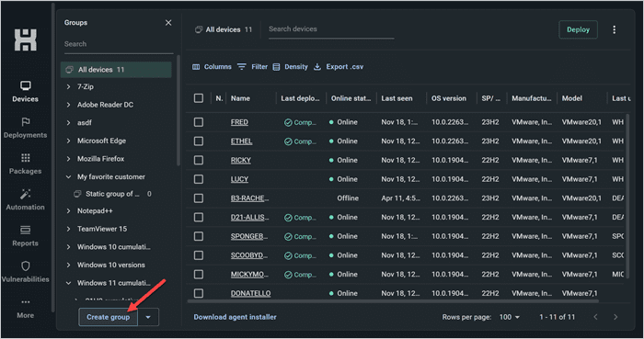Sort by the Name column header
Viewport: 644px width, 339px height.
tap(240, 98)
